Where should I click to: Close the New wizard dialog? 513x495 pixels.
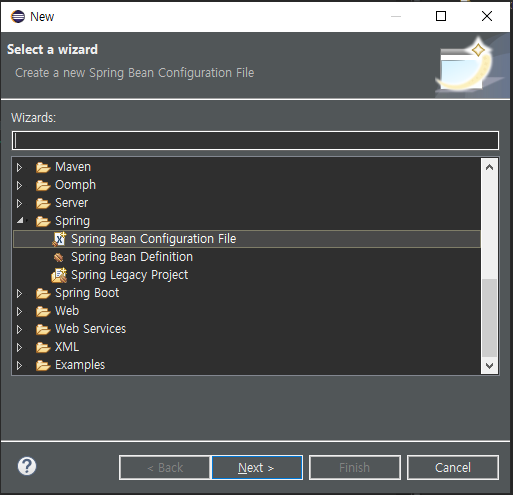(x=487, y=16)
